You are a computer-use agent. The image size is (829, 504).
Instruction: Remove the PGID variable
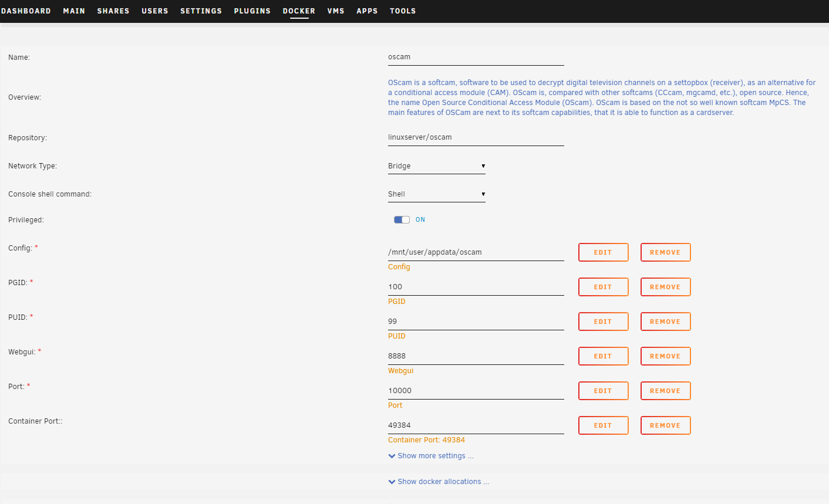click(x=665, y=287)
